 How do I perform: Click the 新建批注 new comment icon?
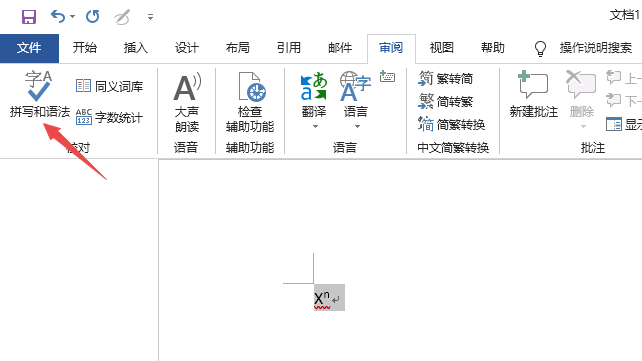pos(533,94)
